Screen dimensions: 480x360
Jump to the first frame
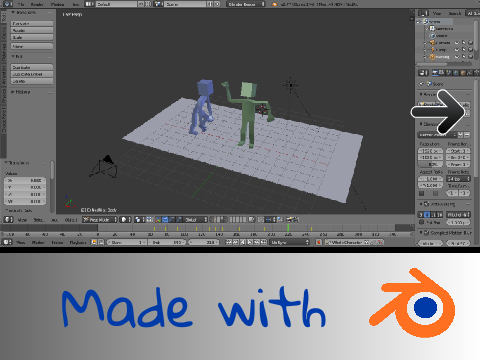click(x=229, y=242)
